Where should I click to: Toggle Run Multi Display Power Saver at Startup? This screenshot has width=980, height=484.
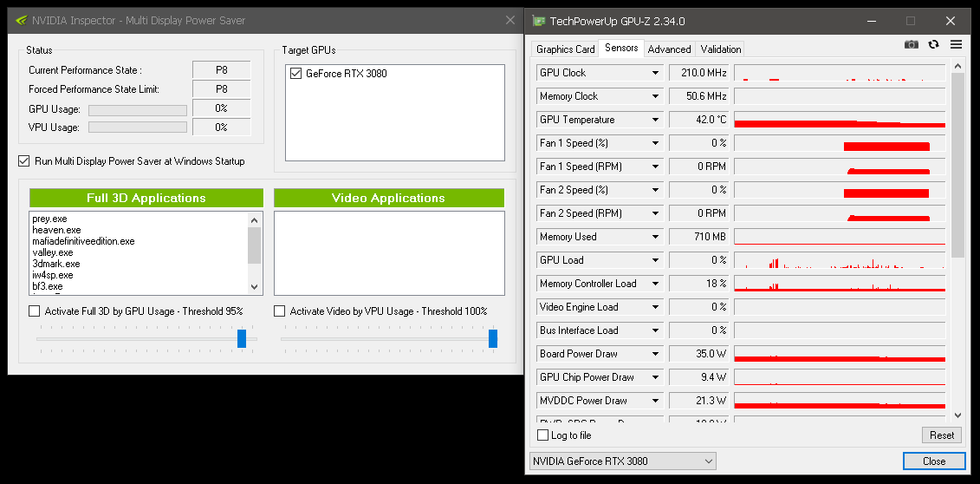click(x=23, y=161)
